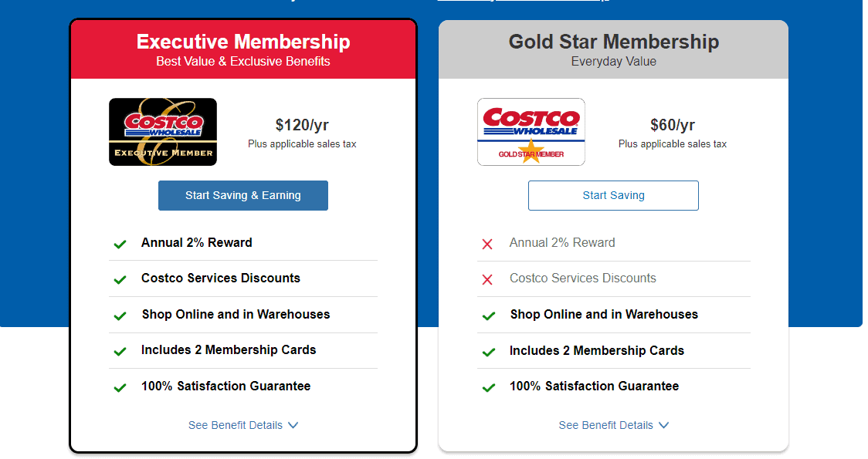Image resolution: width=868 pixels, height=459 pixels.
Task: Click the red X next to Gold Star's Annual 2% Reward
Action: [x=488, y=243]
